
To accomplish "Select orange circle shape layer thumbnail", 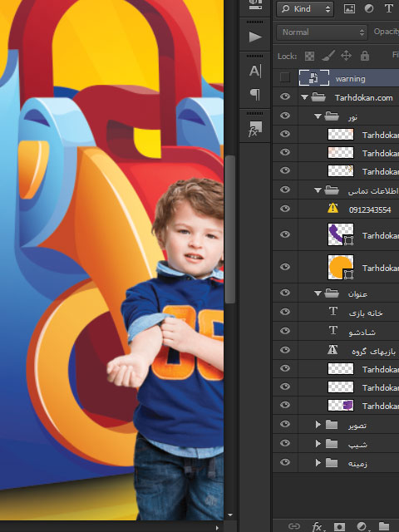I will (341, 267).
